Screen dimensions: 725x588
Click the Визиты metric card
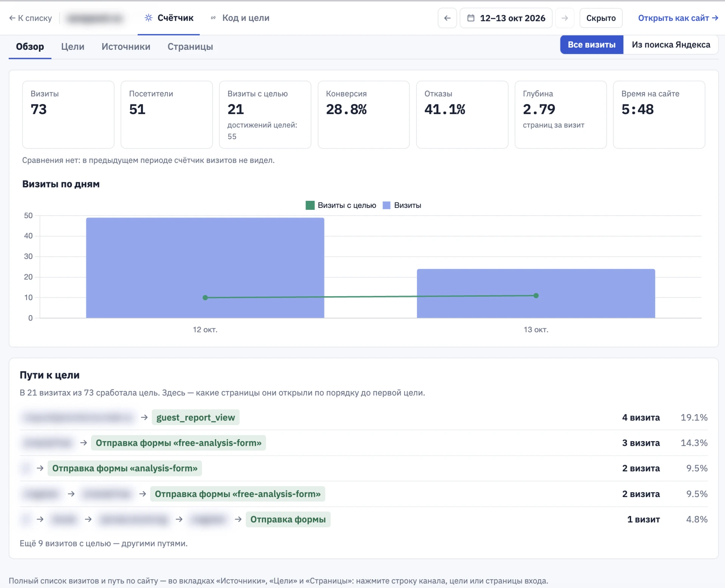[x=68, y=115]
